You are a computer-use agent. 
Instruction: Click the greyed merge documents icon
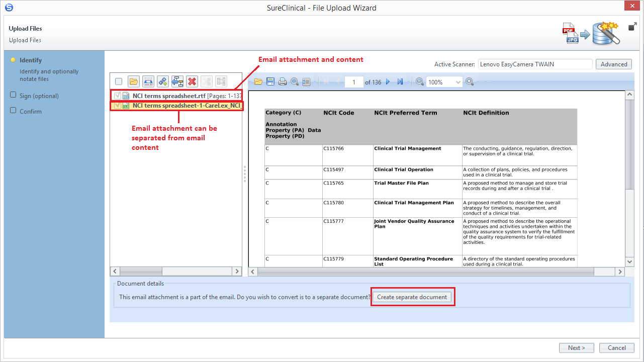point(221,81)
